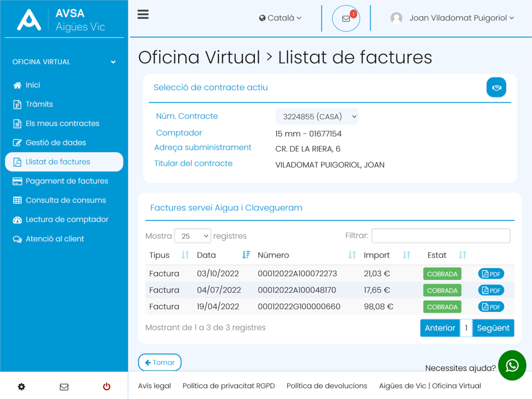Download PDF for invoice 00012022A100072273
This screenshot has width=532, height=399.
[491, 274]
